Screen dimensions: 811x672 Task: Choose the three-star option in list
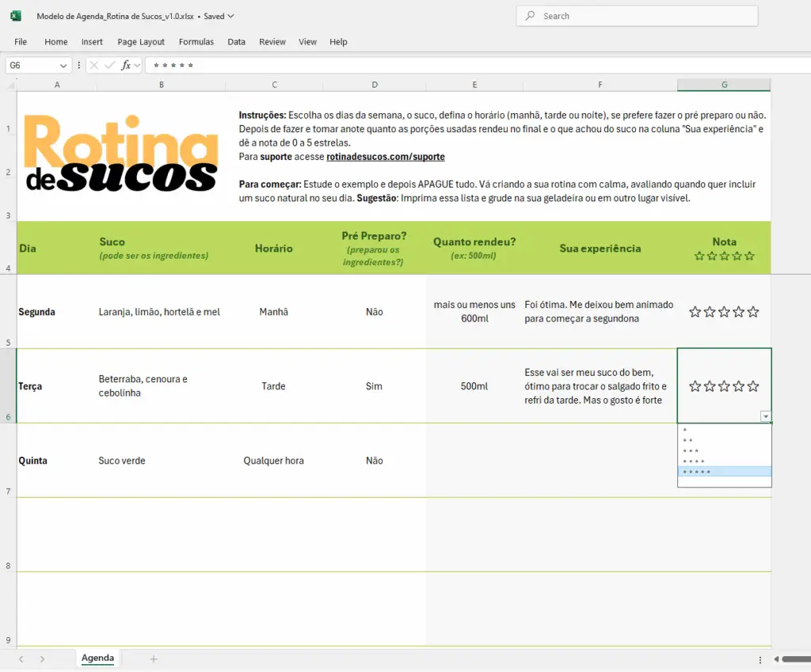(x=724, y=450)
